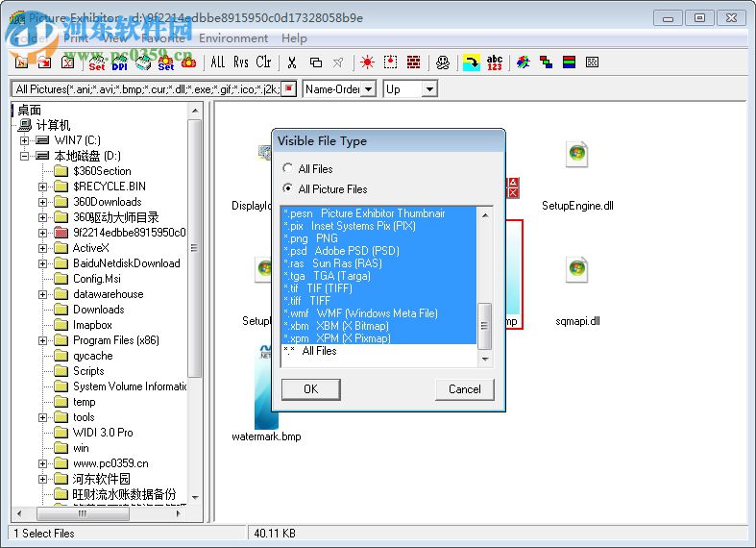The width and height of the screenshot is (756, 548).
Task: Click the Cancel button in dialog
Action: [464, 389]
